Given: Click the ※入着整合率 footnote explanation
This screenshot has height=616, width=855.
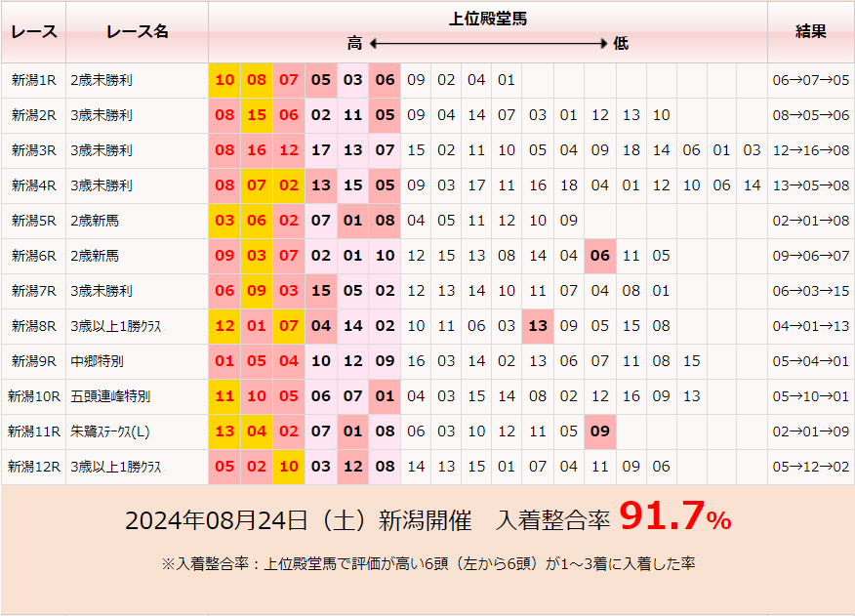Looking at the screenshot, I should (x=427, y=563).
